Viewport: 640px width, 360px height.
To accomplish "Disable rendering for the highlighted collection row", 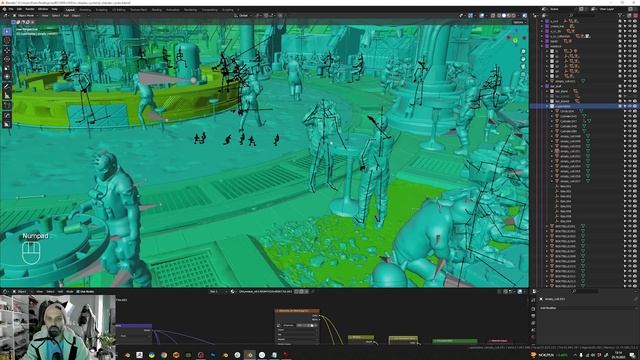I will pyautogui.click(x=635, y=106).
